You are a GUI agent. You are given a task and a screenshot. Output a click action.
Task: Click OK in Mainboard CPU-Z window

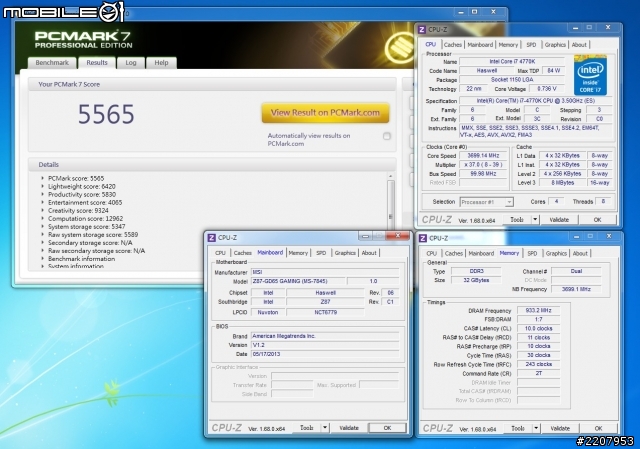tap(387, 428)
